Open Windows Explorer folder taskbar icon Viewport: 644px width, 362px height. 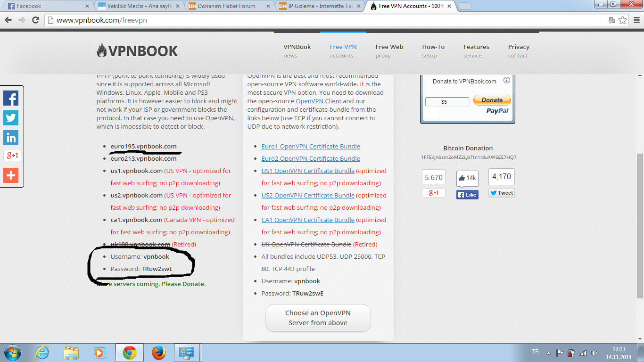point(72,353)
